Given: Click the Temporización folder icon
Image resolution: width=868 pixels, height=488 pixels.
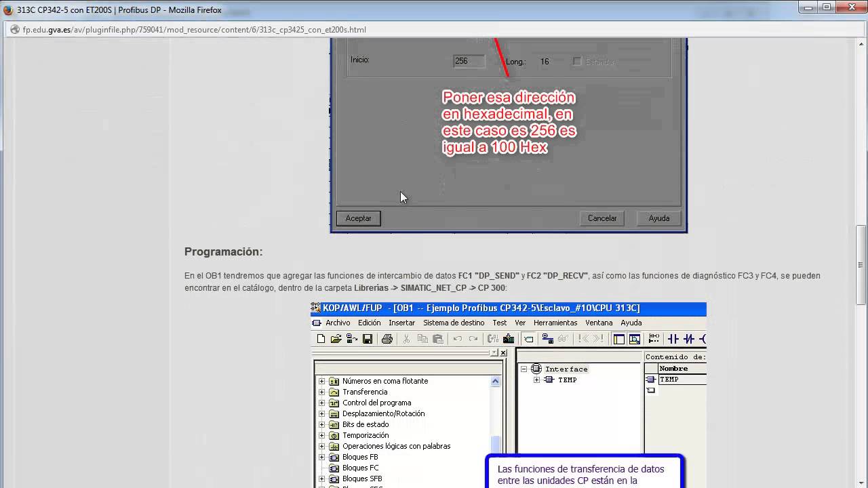Looking at the screenshot, I should [x=334, y=435].
